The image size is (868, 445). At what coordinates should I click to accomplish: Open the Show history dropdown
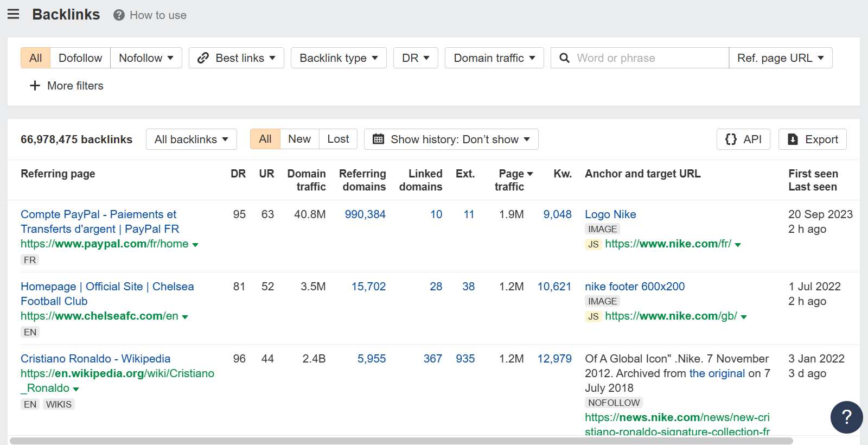pyautogui.click(x=451, y=139)
